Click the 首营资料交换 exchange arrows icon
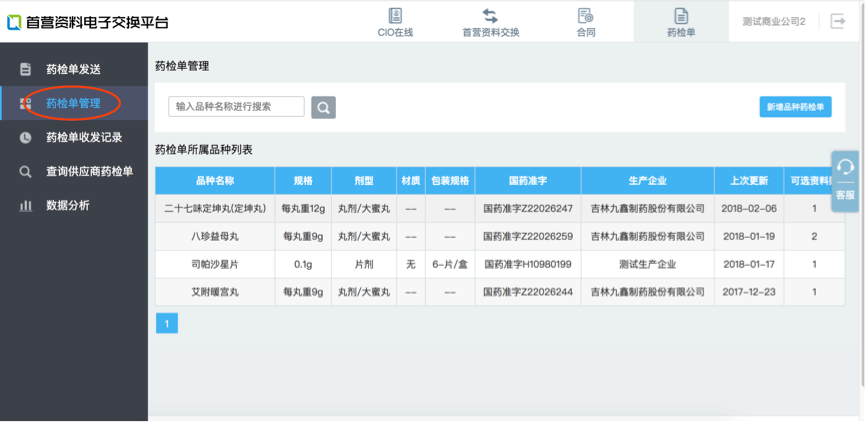 coord(490,15)
